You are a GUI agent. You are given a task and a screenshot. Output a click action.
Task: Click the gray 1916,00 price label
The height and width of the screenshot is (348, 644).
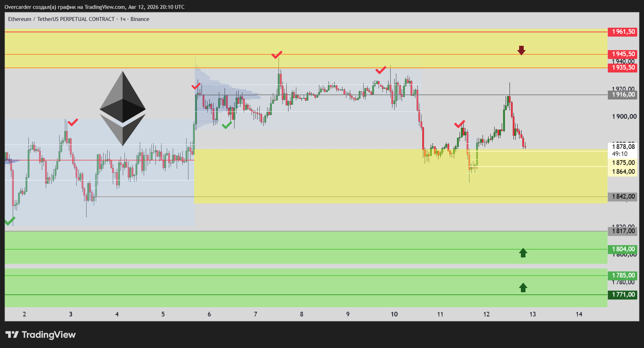click(623, 95)
